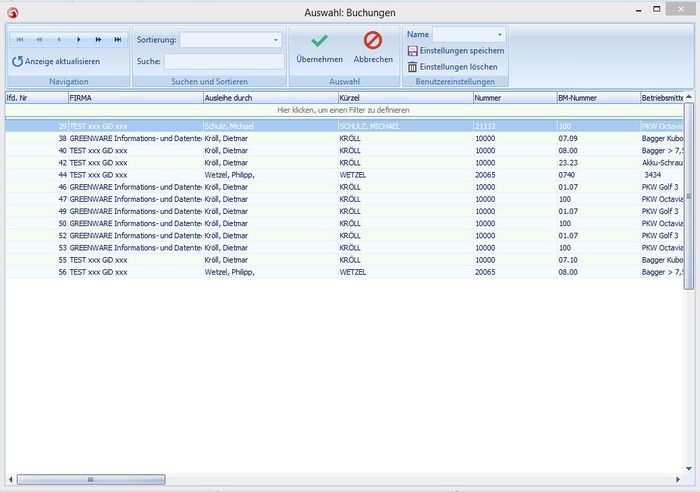This screenshot has width=700, height=492.
Task: Click the vertical scrollbar up arrow
Action: pyautogui.click(x=689, y=96)
